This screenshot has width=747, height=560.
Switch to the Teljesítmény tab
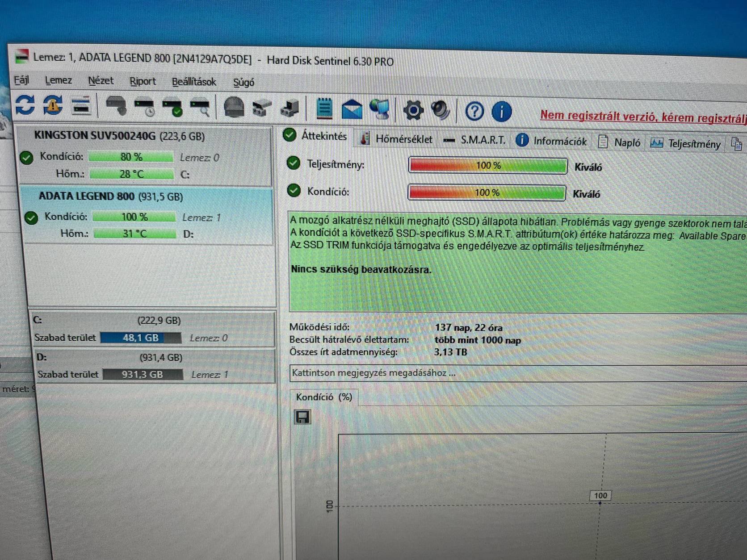click(685, 143)
